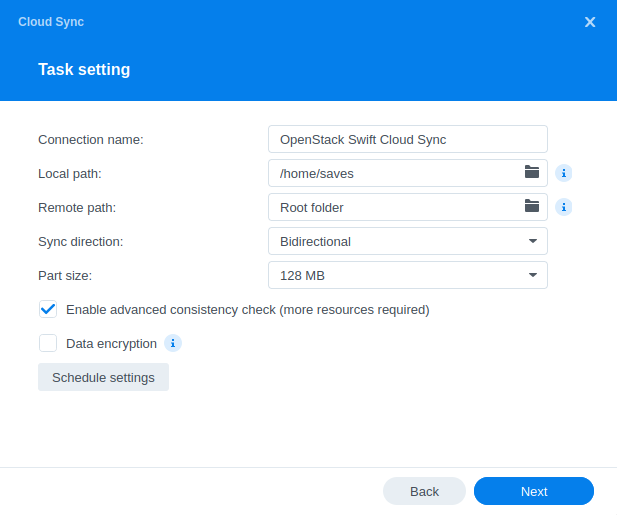Open folder browser for Local path
Image resolution: width=617 pixels, height=515 pixels.
(532, 172)
